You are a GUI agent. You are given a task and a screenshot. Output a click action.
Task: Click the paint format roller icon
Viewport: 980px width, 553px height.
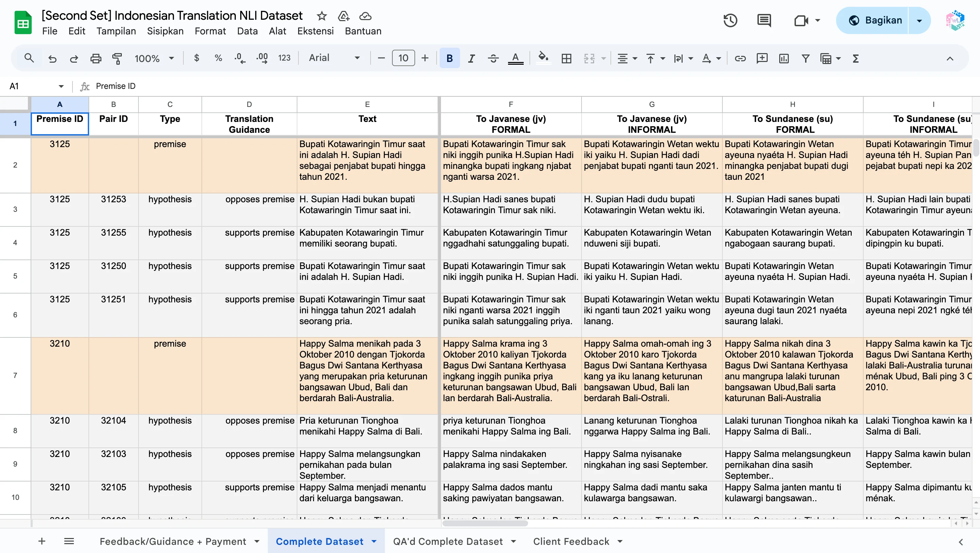pyautogui.click(x=117, y=58)
